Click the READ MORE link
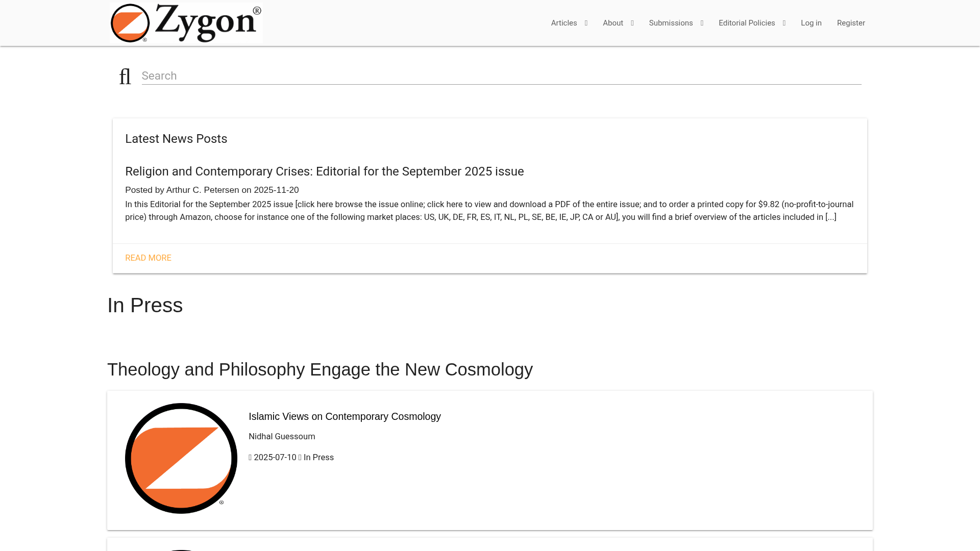 148,258
